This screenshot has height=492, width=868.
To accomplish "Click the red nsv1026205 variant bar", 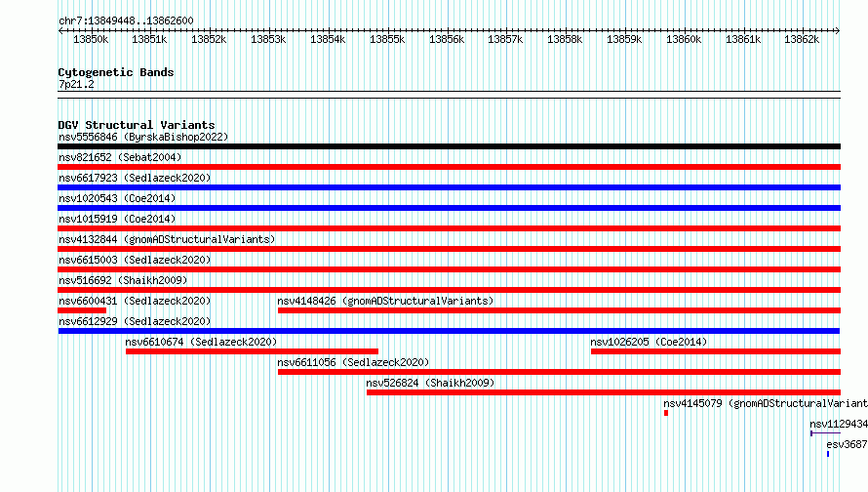I will [x=716, y=351].
